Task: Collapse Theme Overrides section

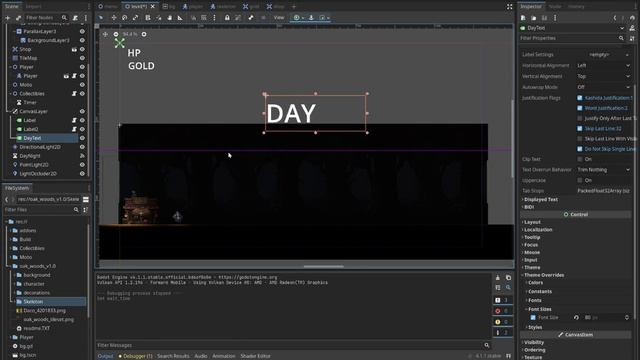Action: 543,275
